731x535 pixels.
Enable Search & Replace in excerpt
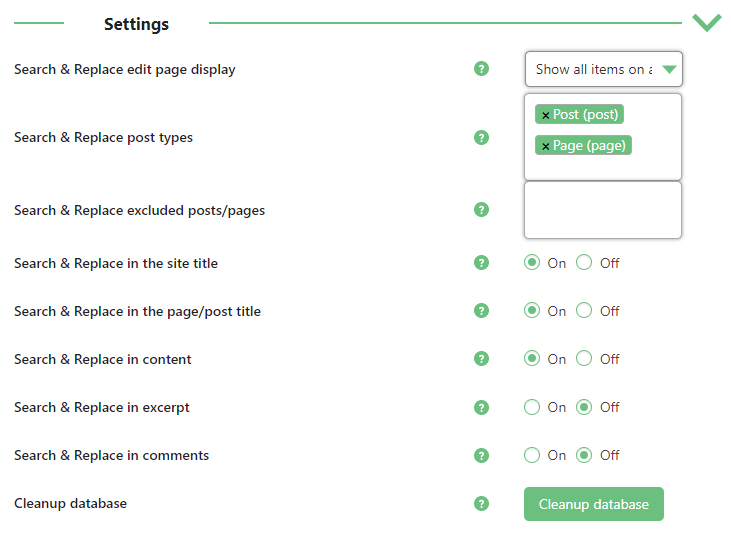532,407
